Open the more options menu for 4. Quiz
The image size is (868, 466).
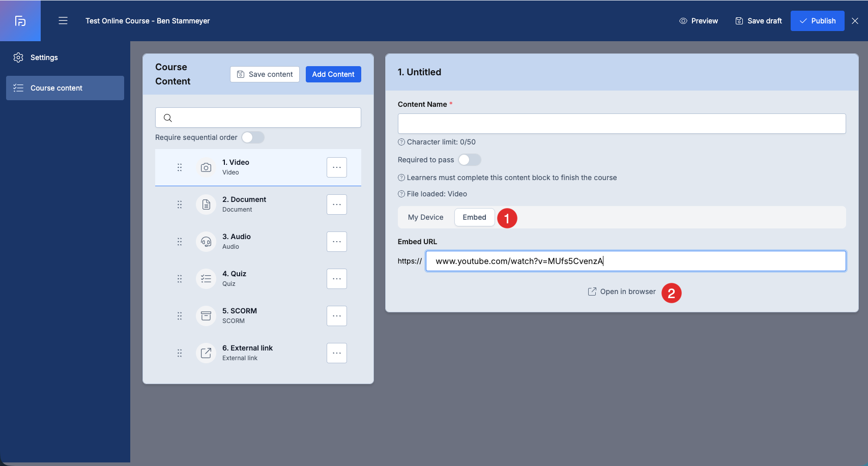coord(337,279)
